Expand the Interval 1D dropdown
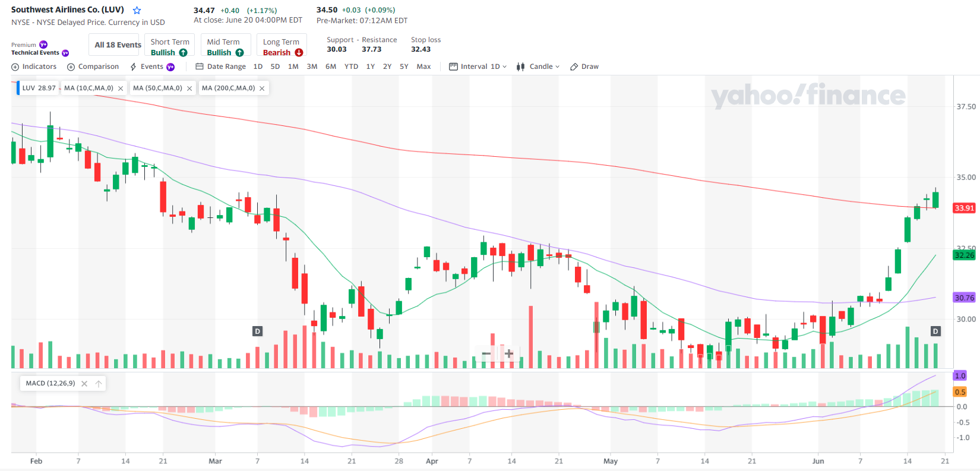 478,67
